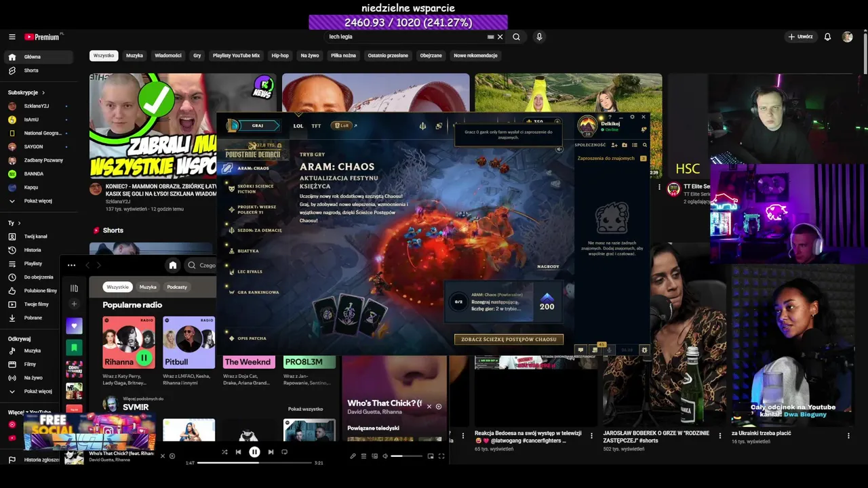
Task: Open the YouTube account avatar menu
Action: click(847, 37)
